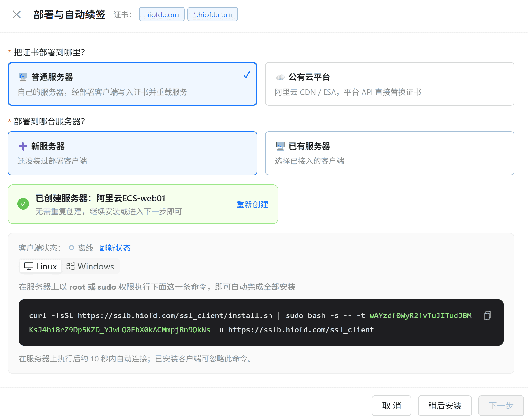Click the 离线 status text
Screen dimensions: 528x420
click(86, 248)
